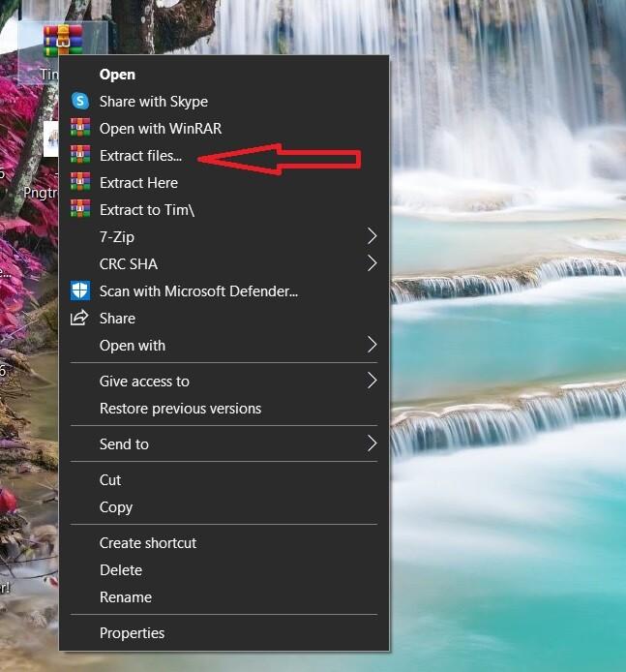Screen dimensions: 626x672
Task: Expand the Give access to submenu arrow
Action: (372, 381)
